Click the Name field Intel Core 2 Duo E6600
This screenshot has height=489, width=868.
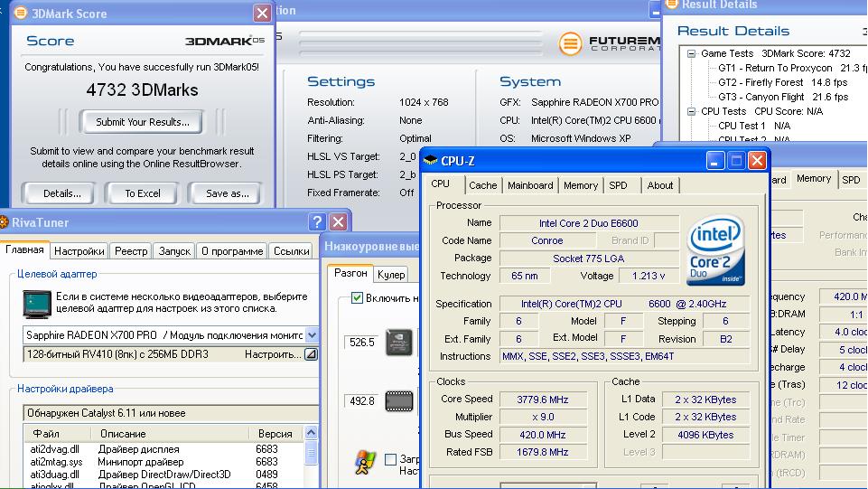589,223
